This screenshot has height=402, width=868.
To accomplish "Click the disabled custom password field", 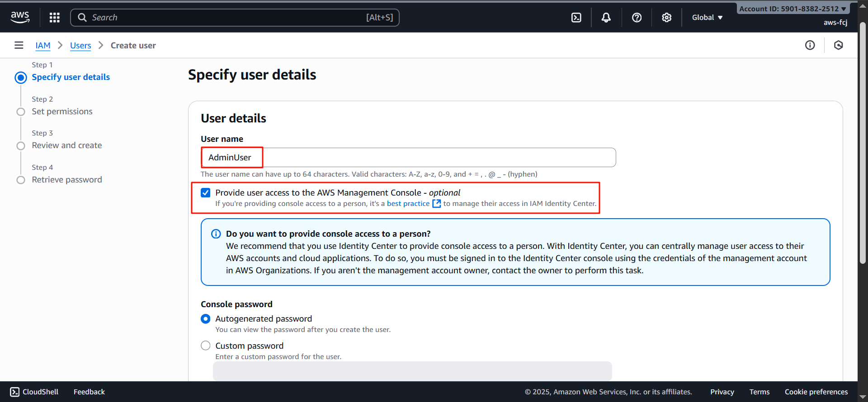I will tap(412, 371).
